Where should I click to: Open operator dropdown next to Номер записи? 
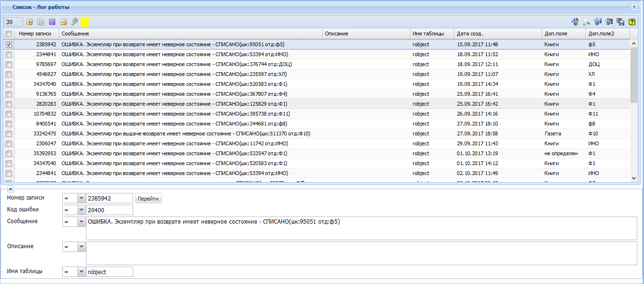81,198
